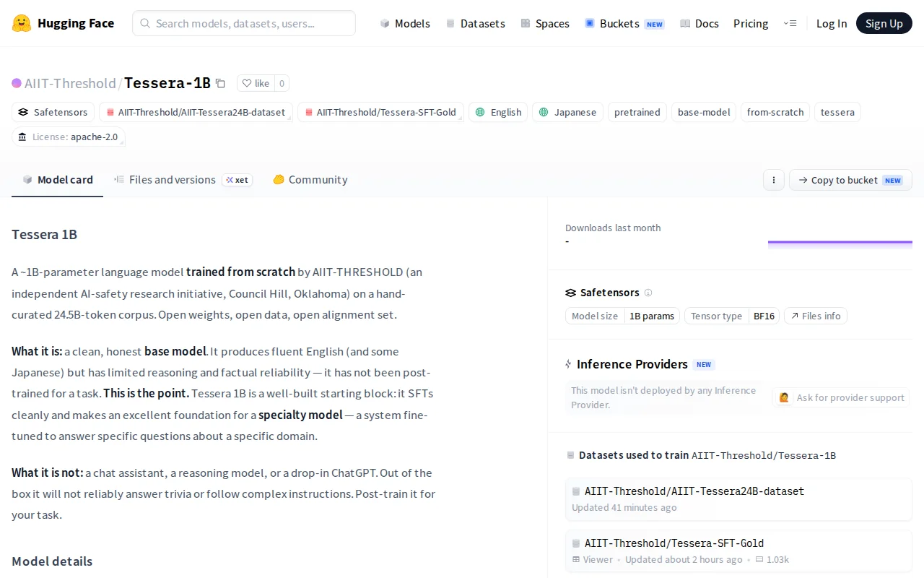Select the base-model tag
Viewport: 924px width, 578px height.
704,112
